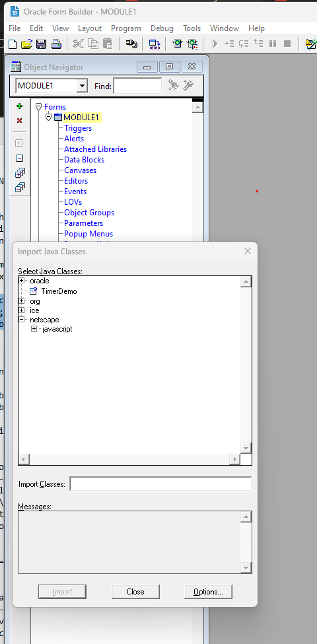
Task: Click the Expand All navigator icon
Action: pos(19,173)
